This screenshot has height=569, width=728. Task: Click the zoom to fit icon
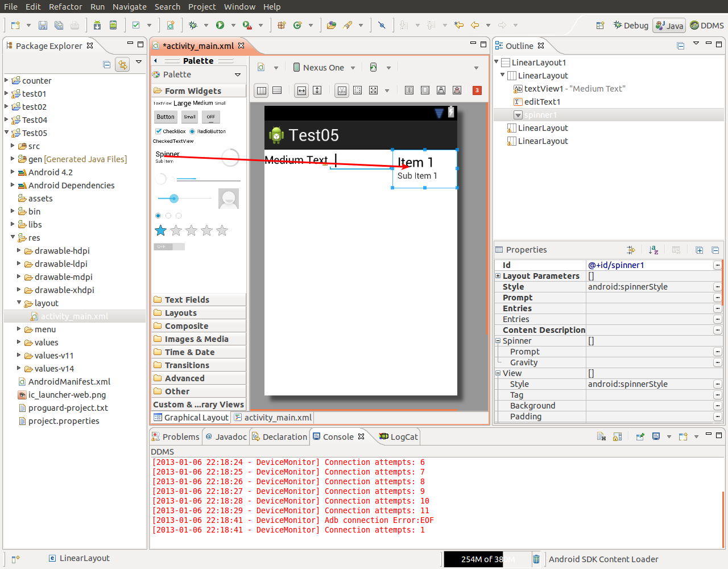[x=373, y=90]
